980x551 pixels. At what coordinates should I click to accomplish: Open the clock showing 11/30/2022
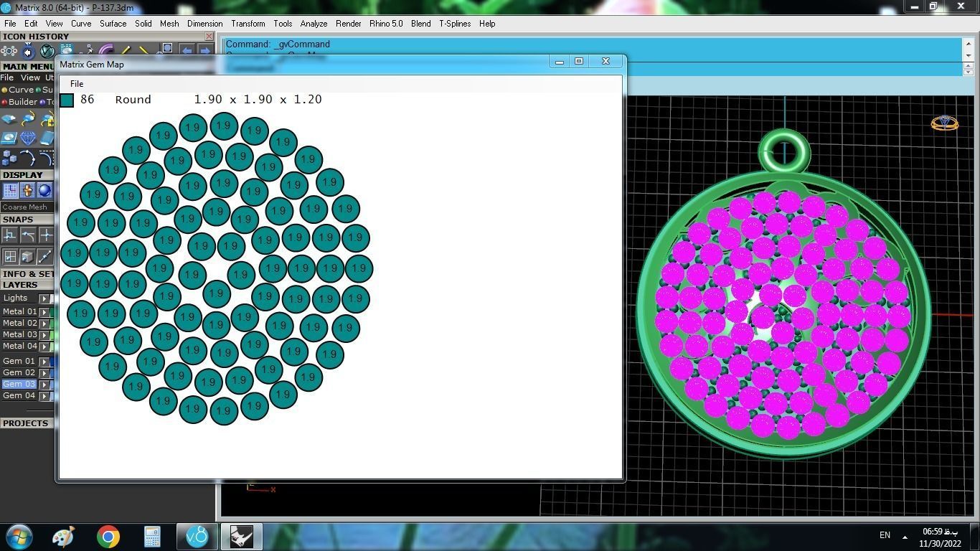(940, 537)
